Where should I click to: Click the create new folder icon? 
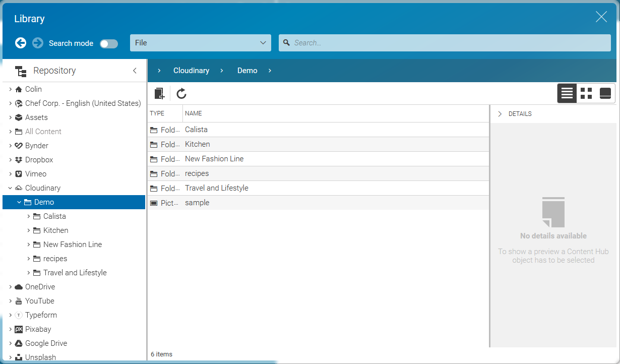coord(159,93)
